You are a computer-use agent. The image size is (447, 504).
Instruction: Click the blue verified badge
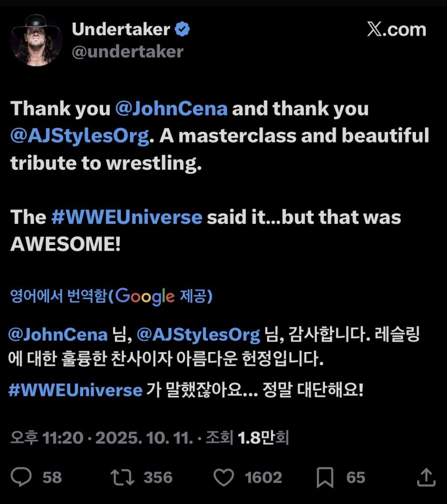[182, 30]
